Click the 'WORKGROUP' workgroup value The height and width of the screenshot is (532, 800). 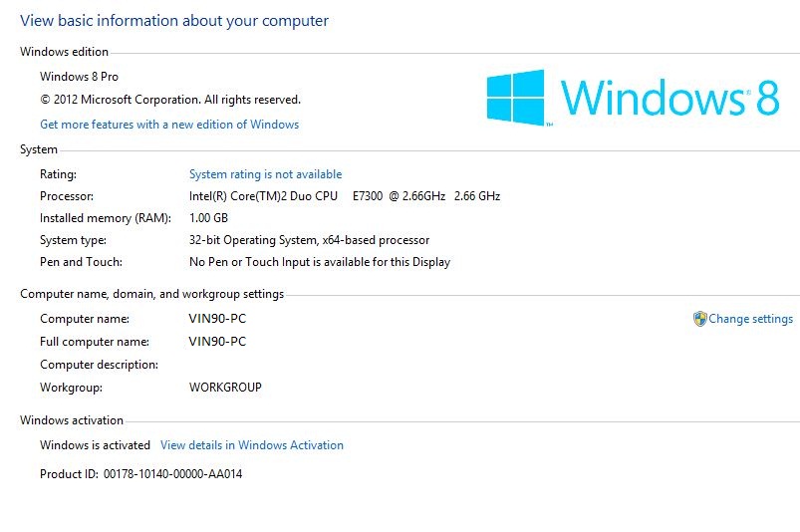[x=225, y=388]
